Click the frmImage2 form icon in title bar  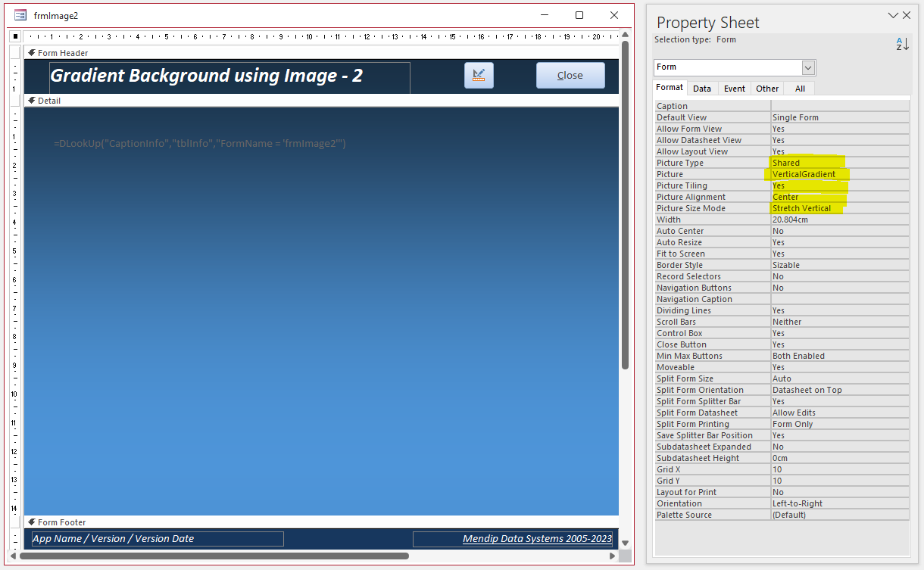tap(20, 15)
